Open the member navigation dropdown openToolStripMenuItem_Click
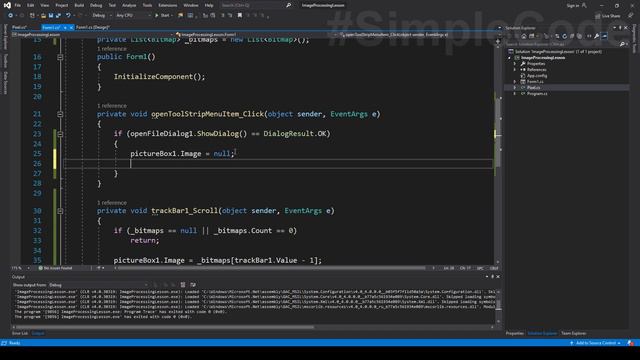This screenshot has height=360, width=640. point(420,35)
